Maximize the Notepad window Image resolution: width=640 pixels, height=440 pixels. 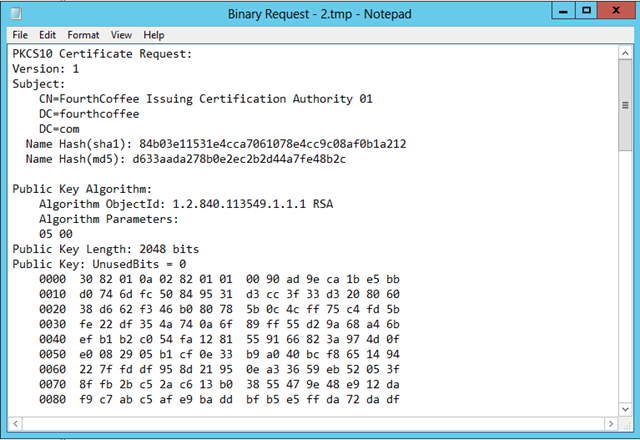(587, 11)
